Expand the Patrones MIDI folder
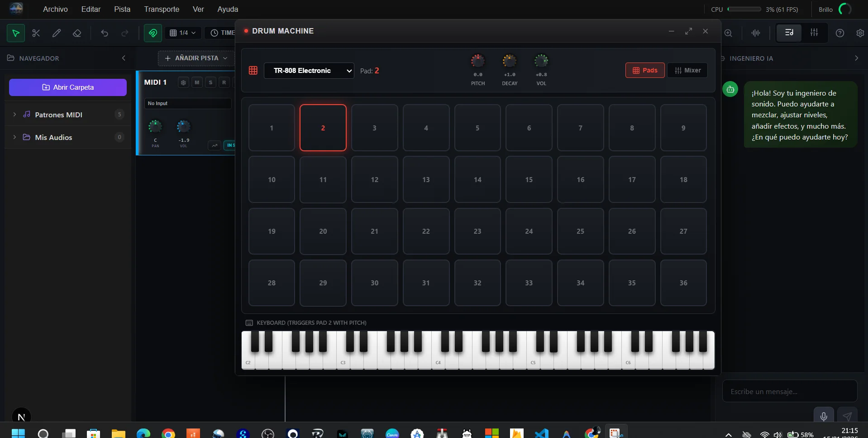 [x=14, y=115]
